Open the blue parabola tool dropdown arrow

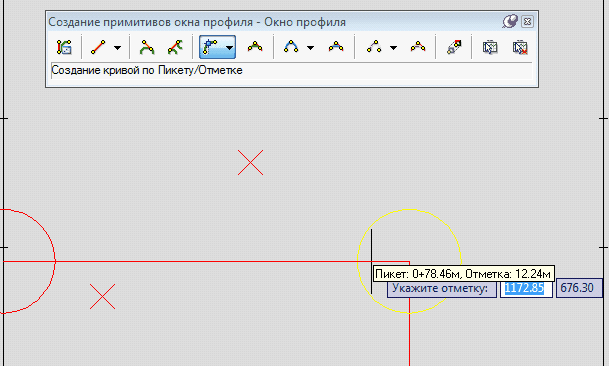310,48
